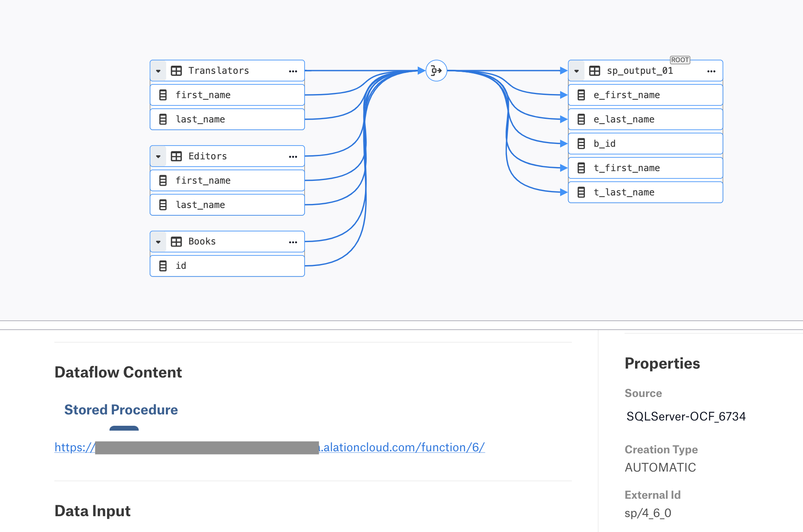Open the Editors more options menu

click(x=293, y=157)
